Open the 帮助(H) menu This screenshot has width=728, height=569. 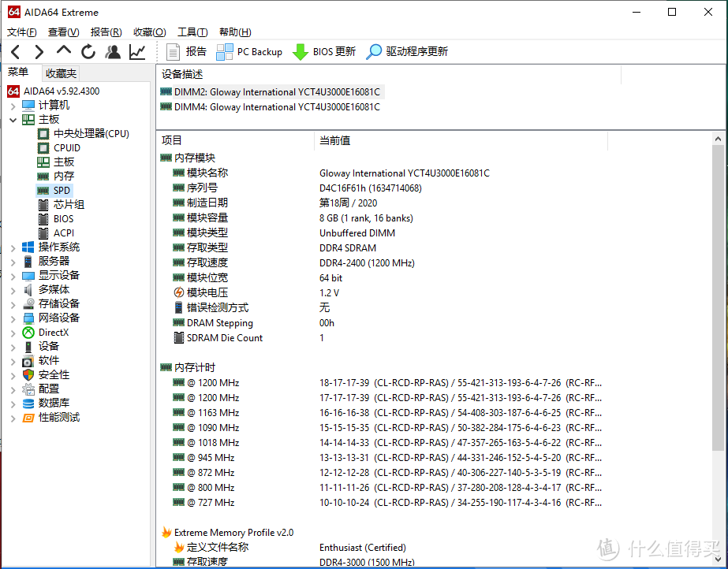point(235,32)
